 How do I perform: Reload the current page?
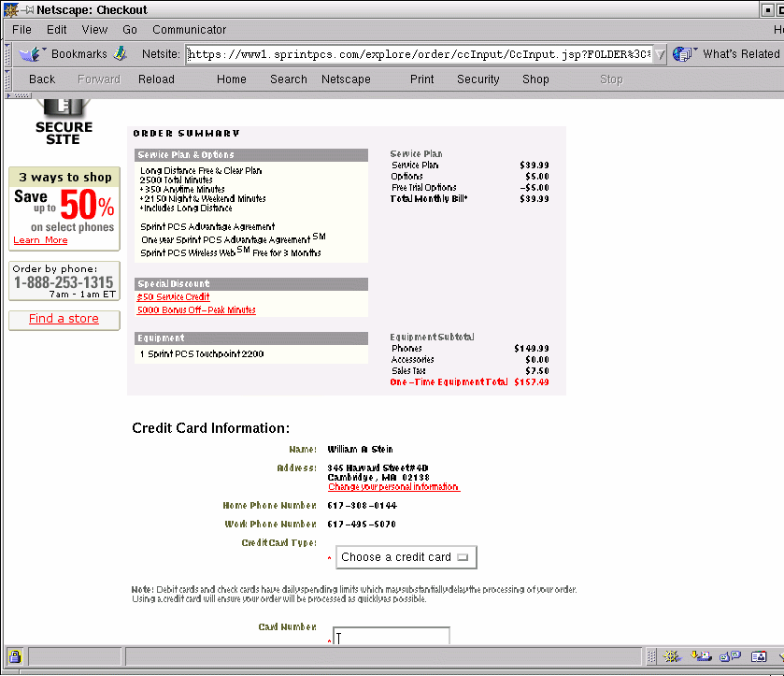pos(156,79)
